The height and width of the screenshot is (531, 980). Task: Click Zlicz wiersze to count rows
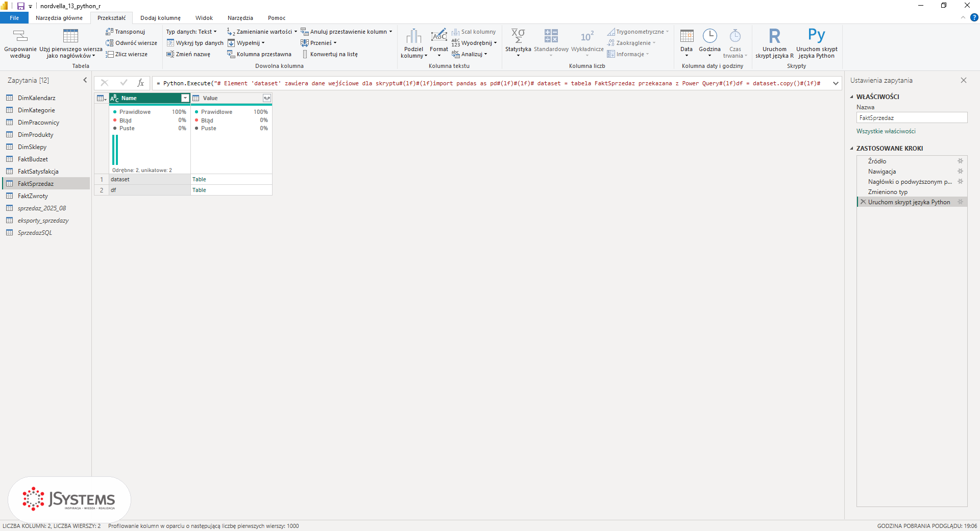tap(127, 54)
